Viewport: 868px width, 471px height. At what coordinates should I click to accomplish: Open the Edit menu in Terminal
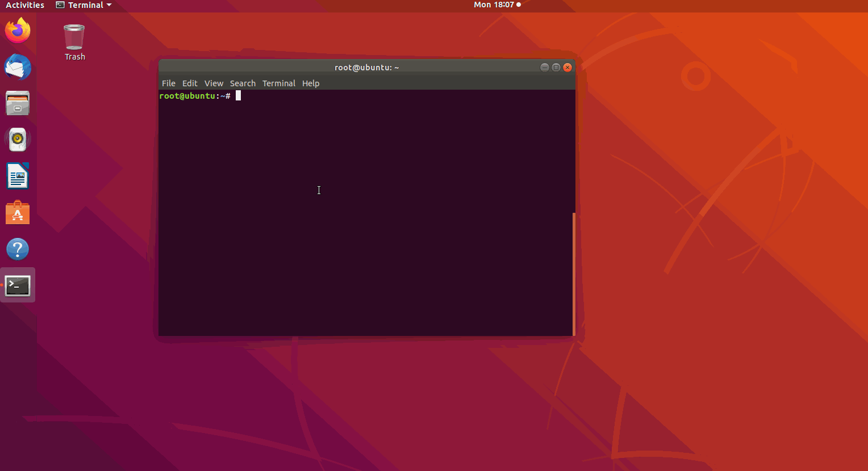[190, 83]
